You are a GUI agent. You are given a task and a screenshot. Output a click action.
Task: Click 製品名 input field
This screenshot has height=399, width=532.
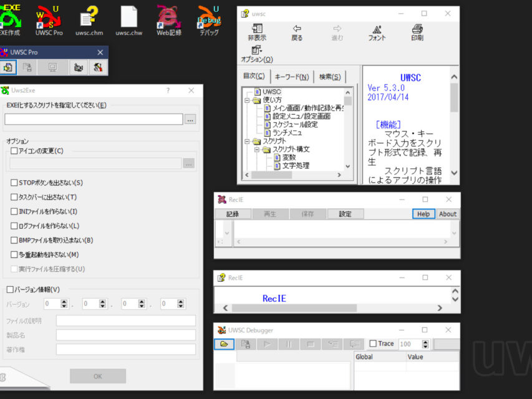(126, 335)
